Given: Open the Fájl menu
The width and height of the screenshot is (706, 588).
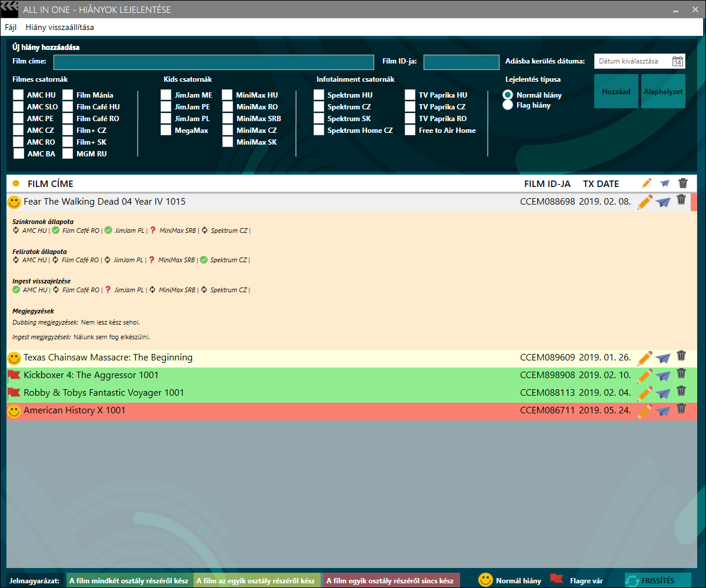Looking at the screenshot, I should click(x=11, y=27).
